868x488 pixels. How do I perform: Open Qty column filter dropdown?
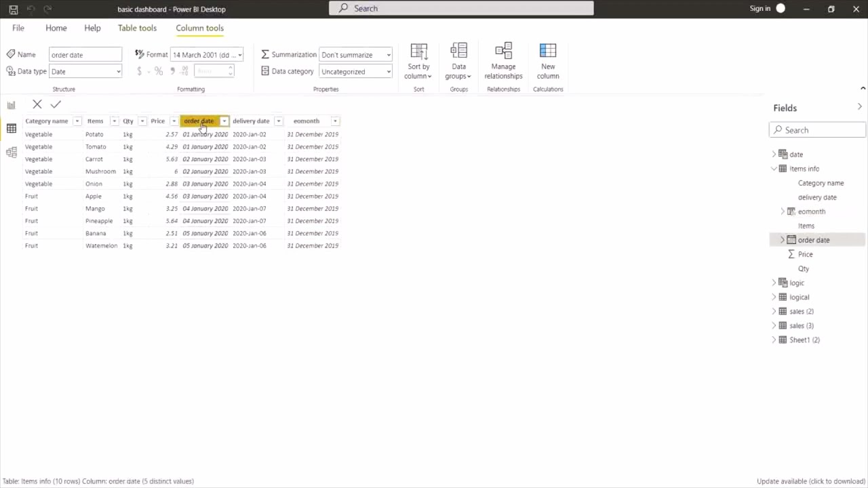(142, 121)
